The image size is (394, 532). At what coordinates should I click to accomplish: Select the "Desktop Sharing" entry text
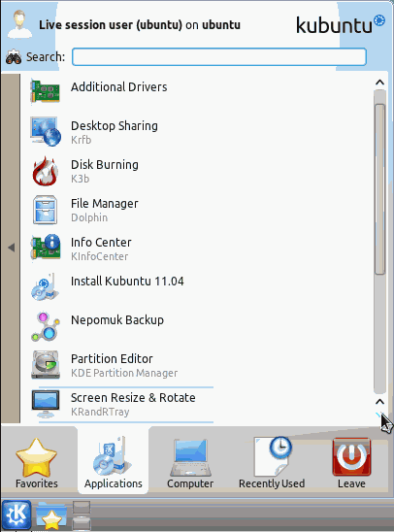tap(115, 126)
